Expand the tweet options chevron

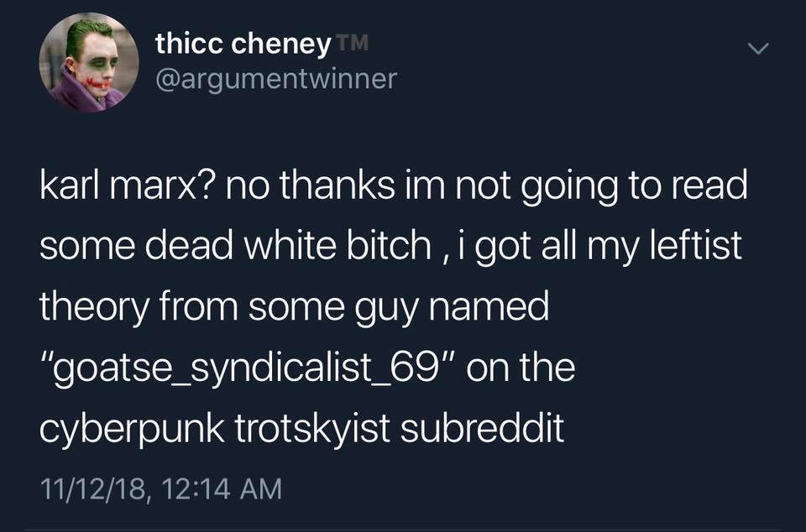click(758, 49)
